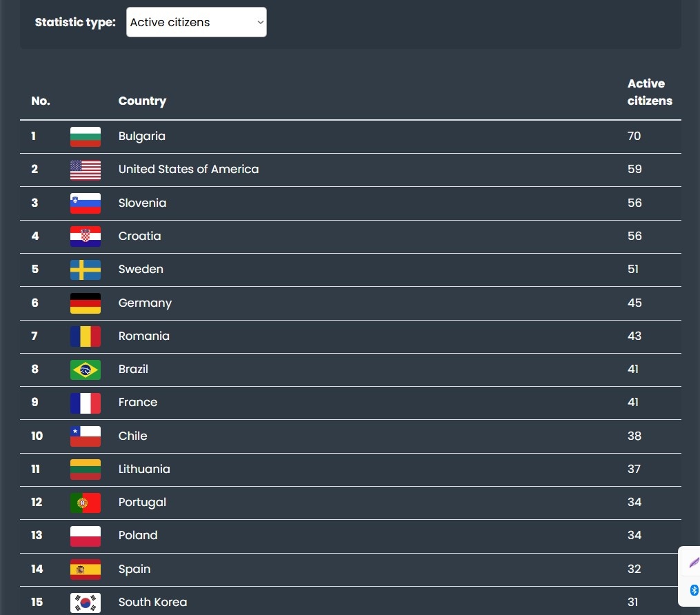
Task: Click the Portugal flag icon
Action: [x=86, y=503]
